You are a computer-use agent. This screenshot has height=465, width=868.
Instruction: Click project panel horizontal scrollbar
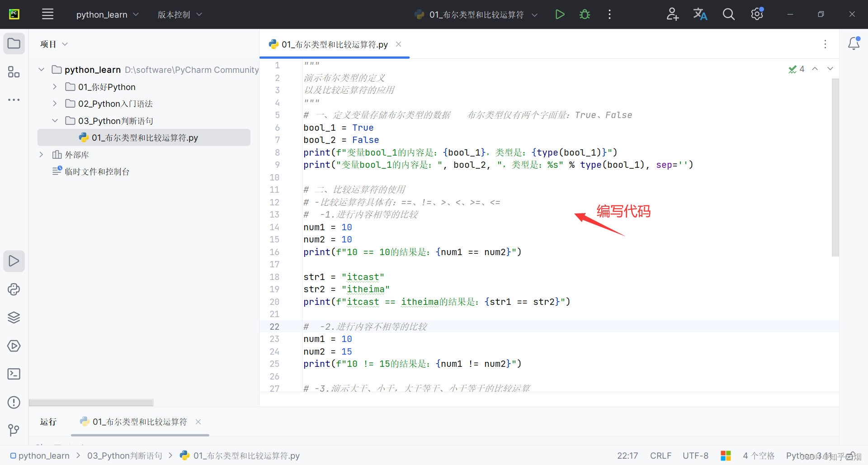[91, 403]
